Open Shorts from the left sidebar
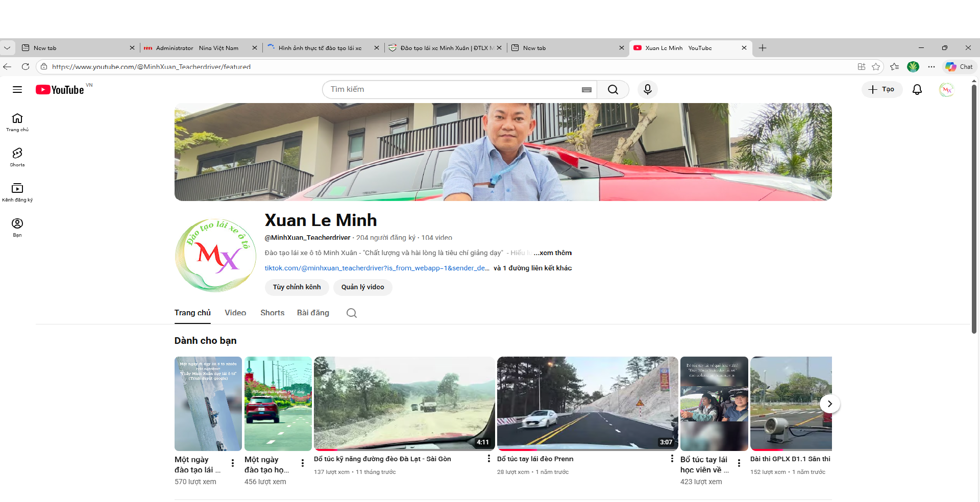This screenshot has width=980, height=502. tap(17, 156)
